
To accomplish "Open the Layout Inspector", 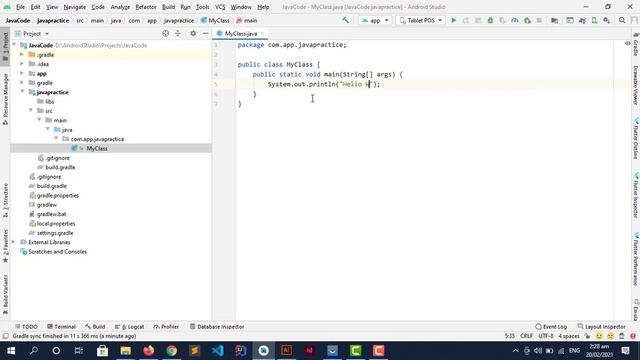I will (x=602, y=327).
